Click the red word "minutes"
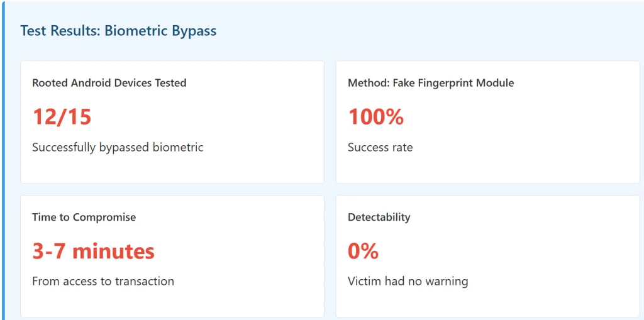This screenshot has width=644, height=320. tap(113, 251)
